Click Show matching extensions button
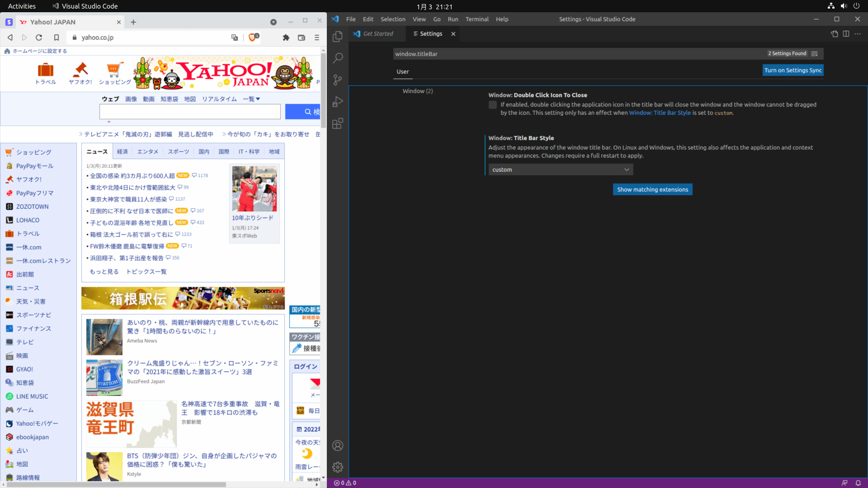 (652, 190)
